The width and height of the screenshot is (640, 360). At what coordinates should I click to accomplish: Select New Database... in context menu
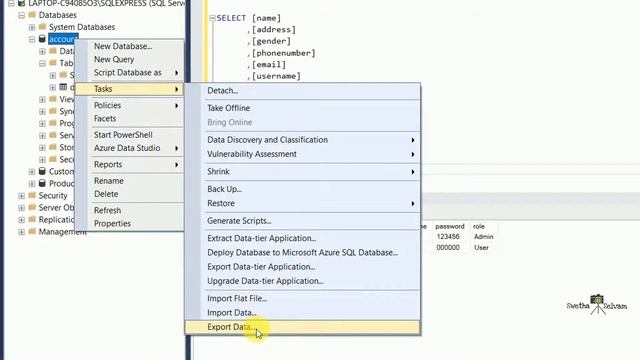(123, 46)
